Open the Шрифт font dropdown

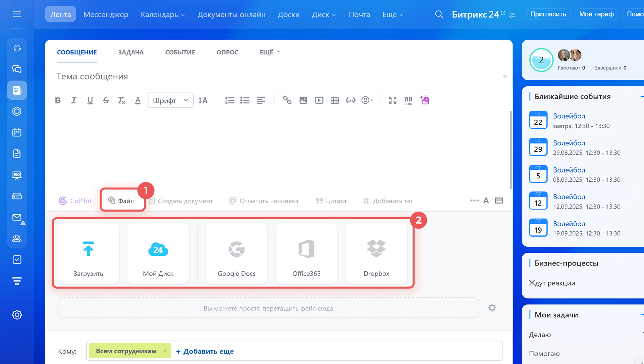click(x=170, y=100)
